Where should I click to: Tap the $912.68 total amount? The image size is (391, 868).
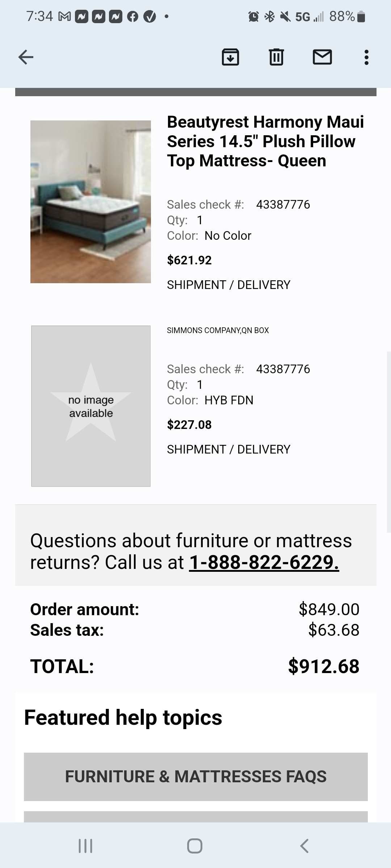(323, 666)
